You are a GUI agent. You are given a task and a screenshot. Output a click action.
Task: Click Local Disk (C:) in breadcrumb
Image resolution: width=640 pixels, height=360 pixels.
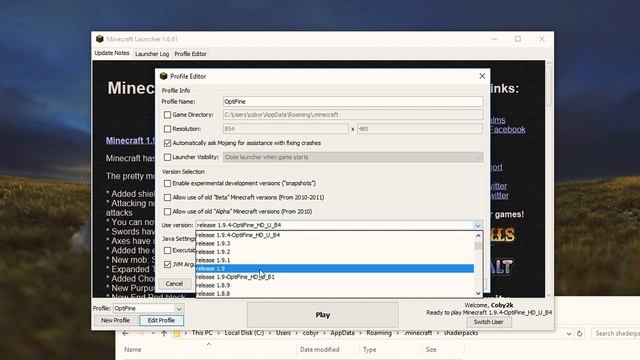click(x=244, y=333)
